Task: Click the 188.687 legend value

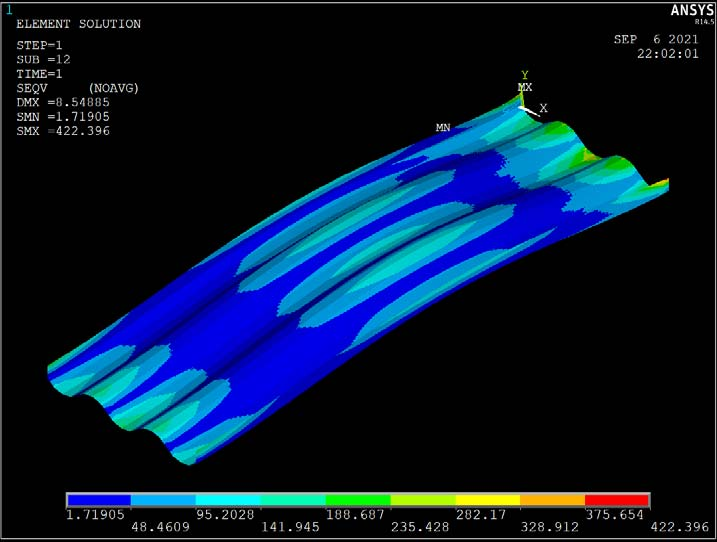Action: coord(355,515)
